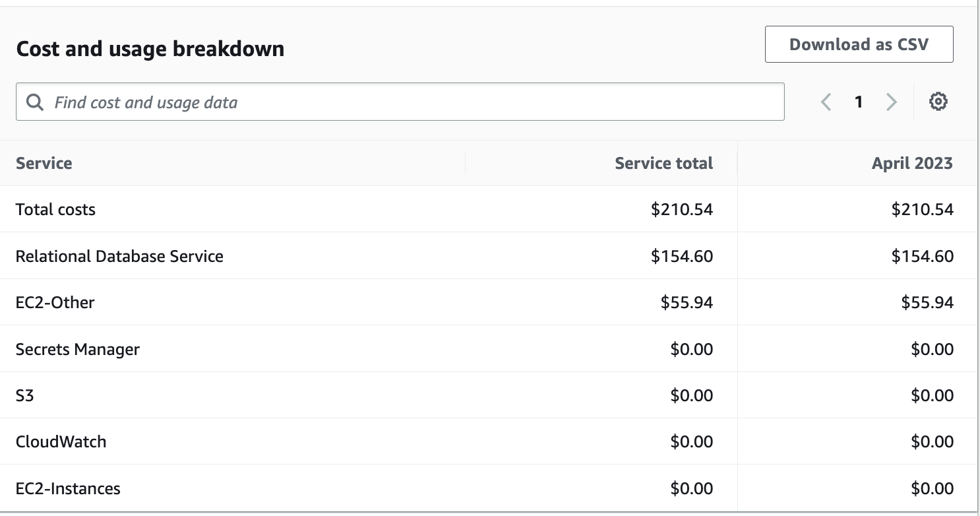Select the EC2-Instances row label

[68, 488]
